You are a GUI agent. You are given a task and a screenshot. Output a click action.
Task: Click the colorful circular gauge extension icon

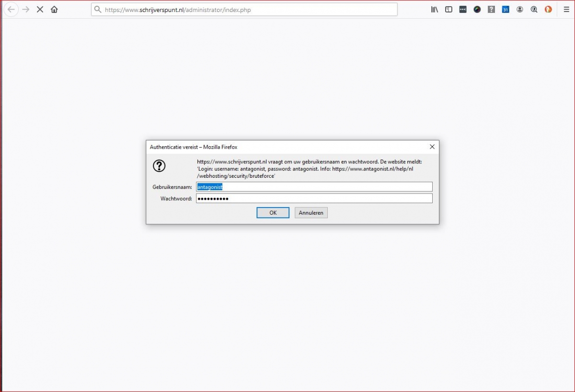click(477, 10)
